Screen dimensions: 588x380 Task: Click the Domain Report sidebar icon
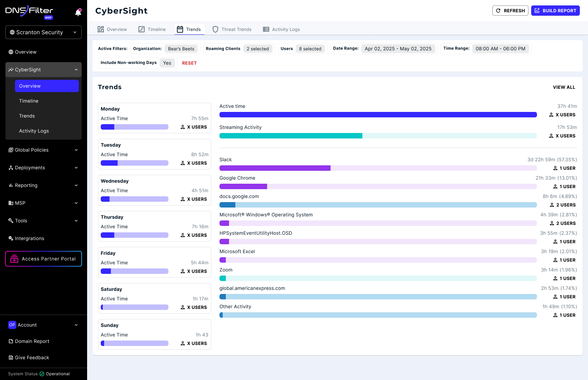pyautogui.click(x=11, y=341)
